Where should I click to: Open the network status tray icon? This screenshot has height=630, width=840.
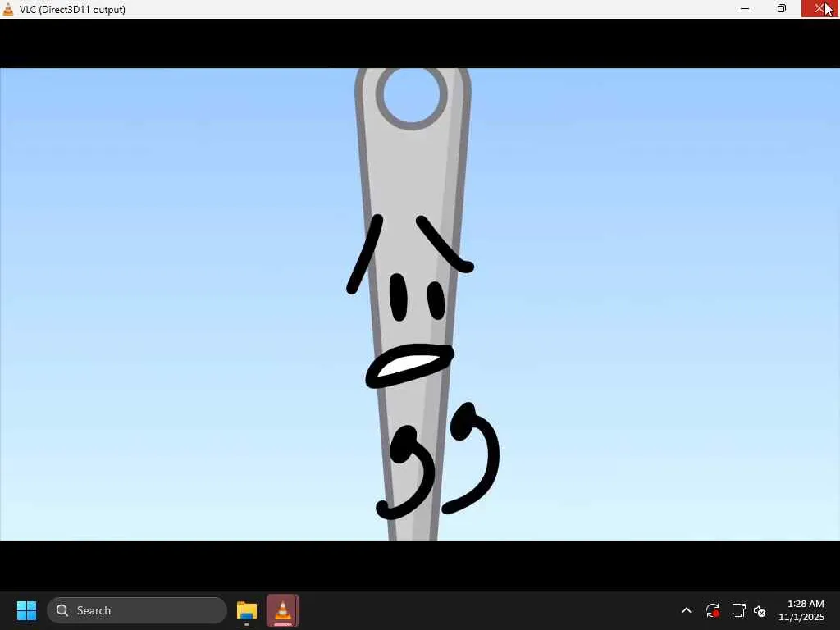tap(739, 610)
